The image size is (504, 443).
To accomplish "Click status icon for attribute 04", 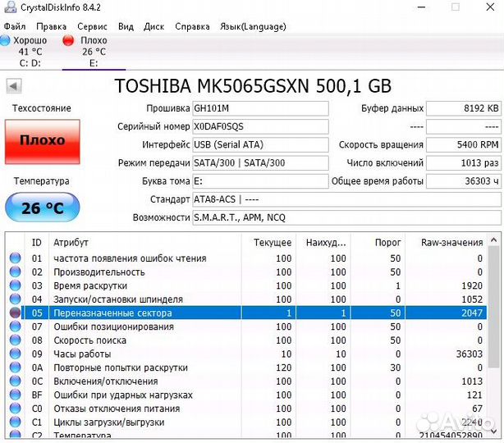I will click(15, 299).
